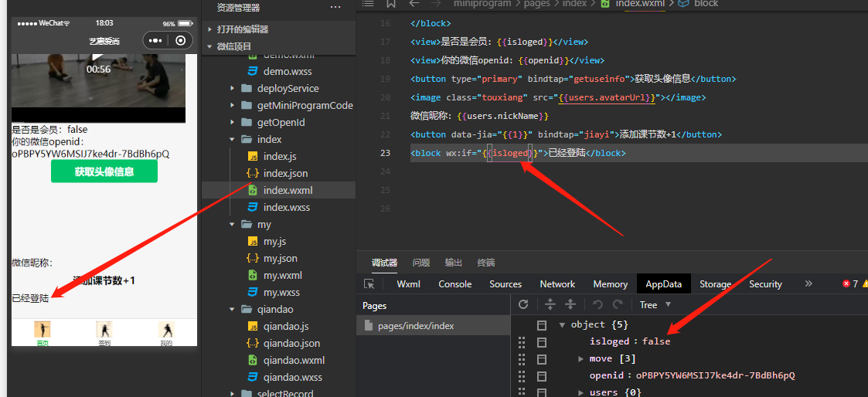Open the mini program capsule menu dots
The width and height of the screenshot is (868, 397).
[155, 41]
